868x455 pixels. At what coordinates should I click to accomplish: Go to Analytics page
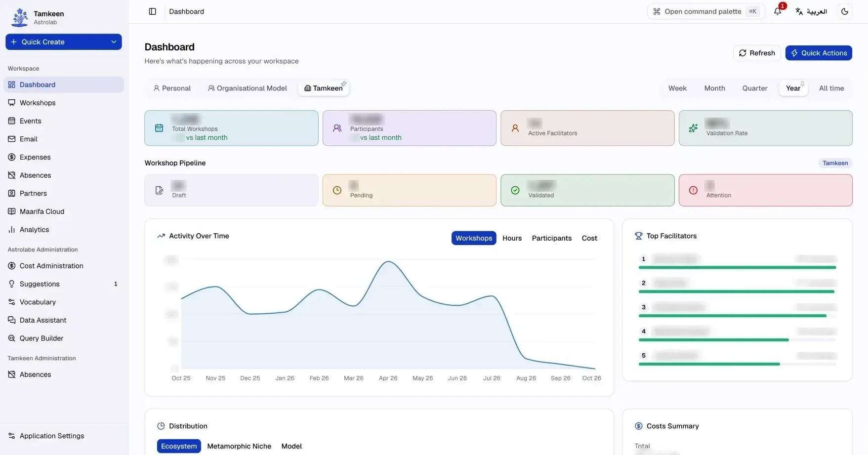[x=64, y=230]
